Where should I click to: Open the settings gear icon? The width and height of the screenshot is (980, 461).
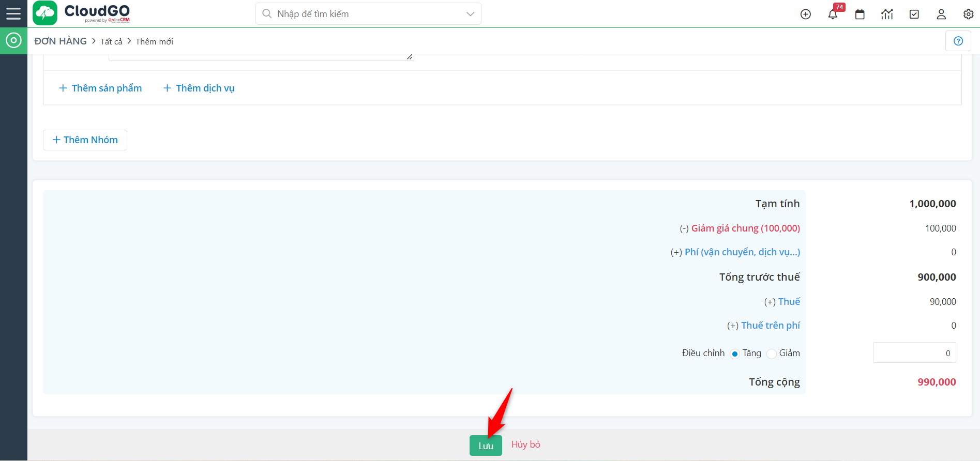pos(969,14)
